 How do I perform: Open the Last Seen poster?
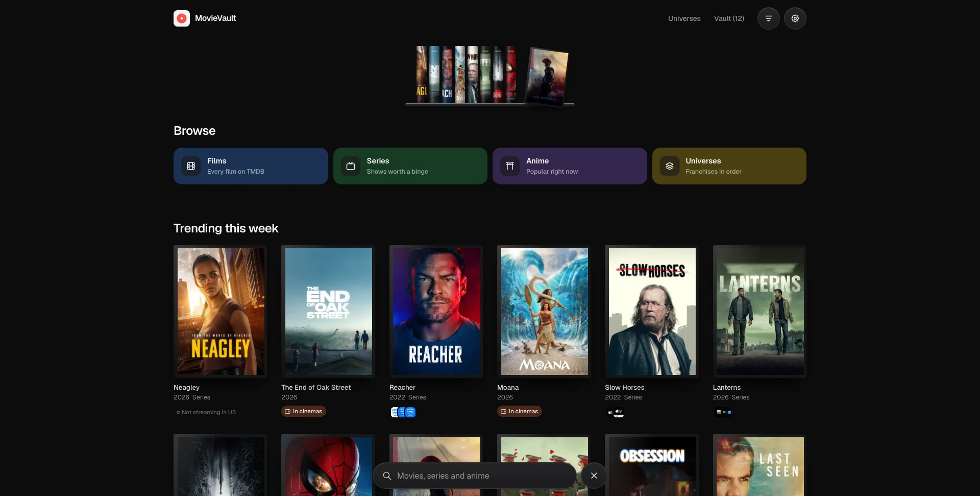tap(760, 465)
